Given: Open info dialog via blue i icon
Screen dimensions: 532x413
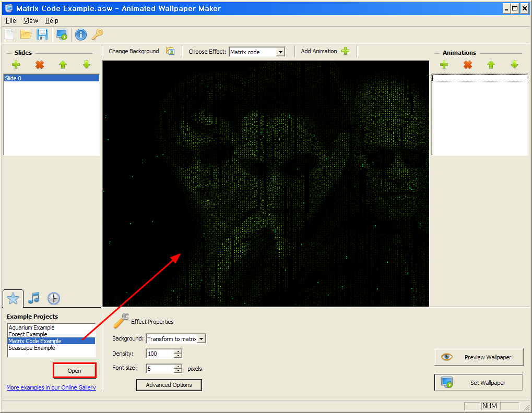Looking at the screenshot, I should click(81, 34).
